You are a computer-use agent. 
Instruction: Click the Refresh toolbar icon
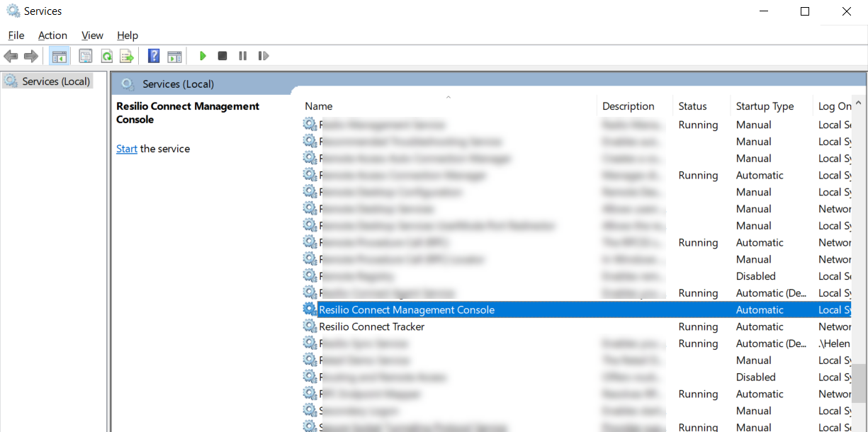(106, 56)
